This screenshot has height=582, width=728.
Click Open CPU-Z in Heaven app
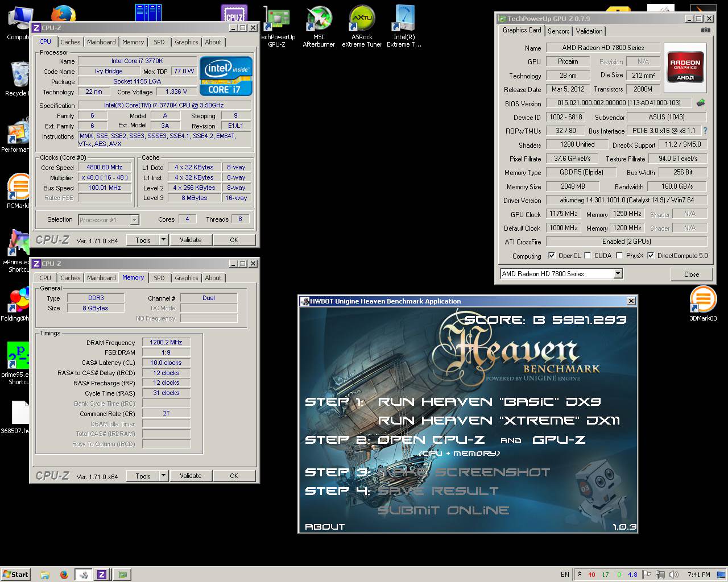point(431,440)
